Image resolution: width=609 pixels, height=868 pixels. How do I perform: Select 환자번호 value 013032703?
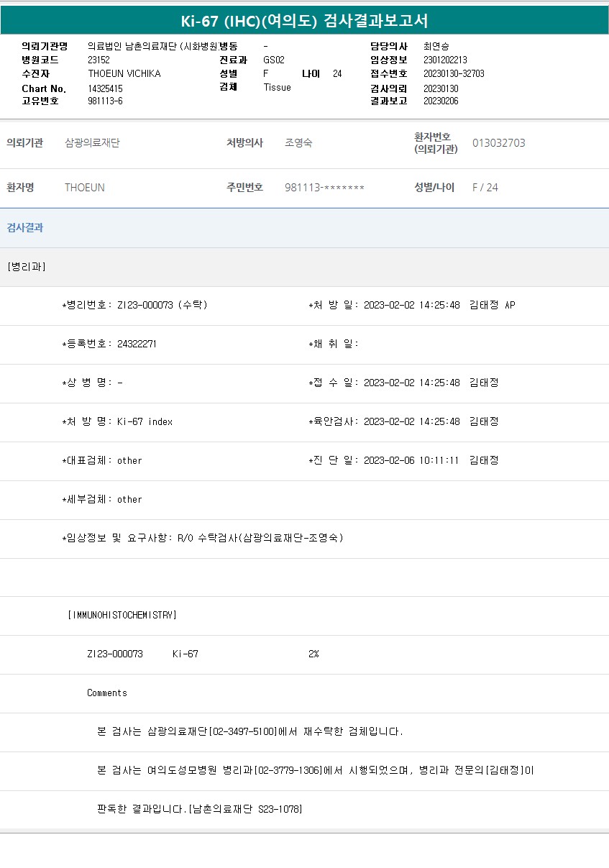pyautogui.click(x=498, y=143)
